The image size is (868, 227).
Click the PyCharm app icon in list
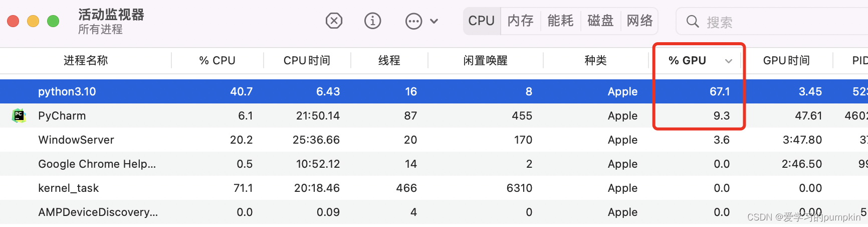(x=19, y=116)
